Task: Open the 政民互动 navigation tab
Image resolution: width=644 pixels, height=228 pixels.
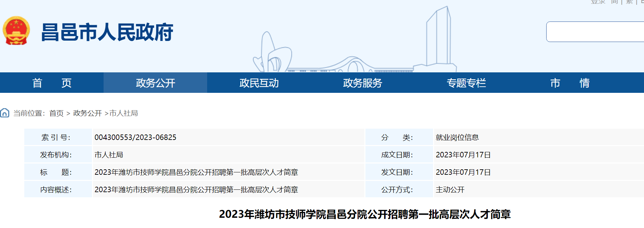Action: (x=259, y=83)
